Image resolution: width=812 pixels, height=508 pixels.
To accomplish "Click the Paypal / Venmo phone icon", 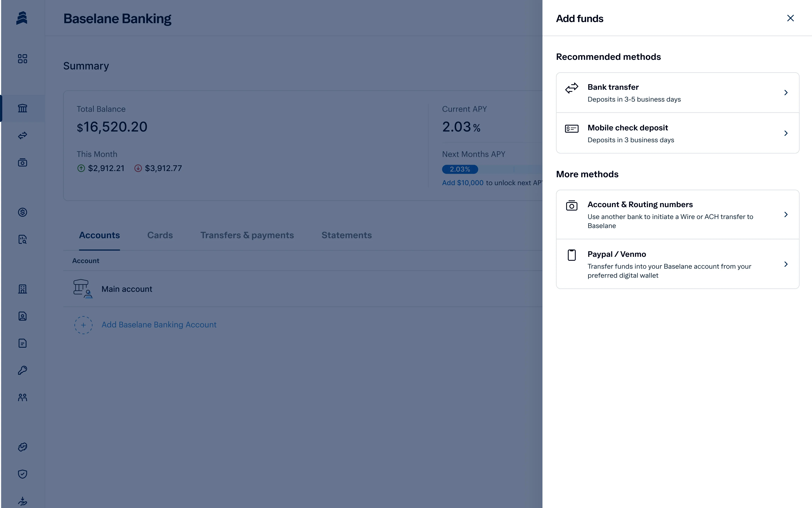I will [572, 255].
